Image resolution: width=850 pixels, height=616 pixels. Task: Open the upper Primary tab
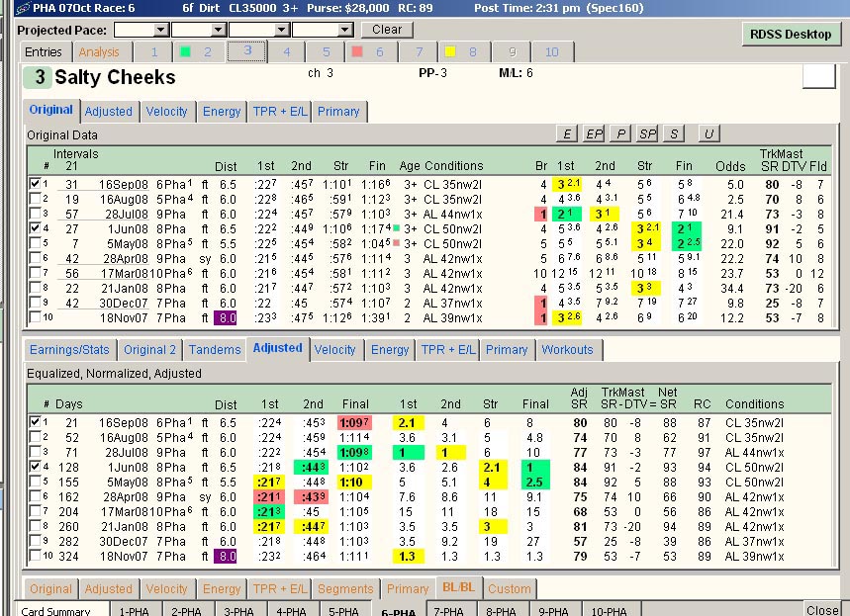[x=338, y=112]
